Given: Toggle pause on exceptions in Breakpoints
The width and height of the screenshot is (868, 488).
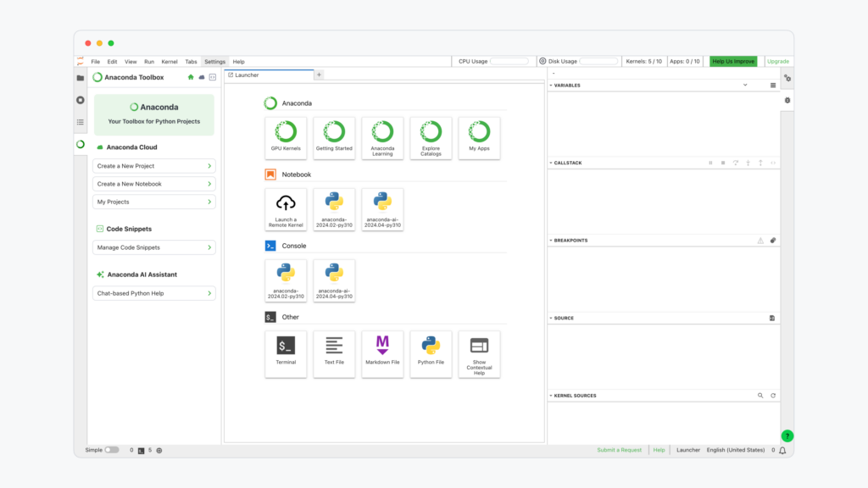Looking at the screenshot, I should coord(760,241).
